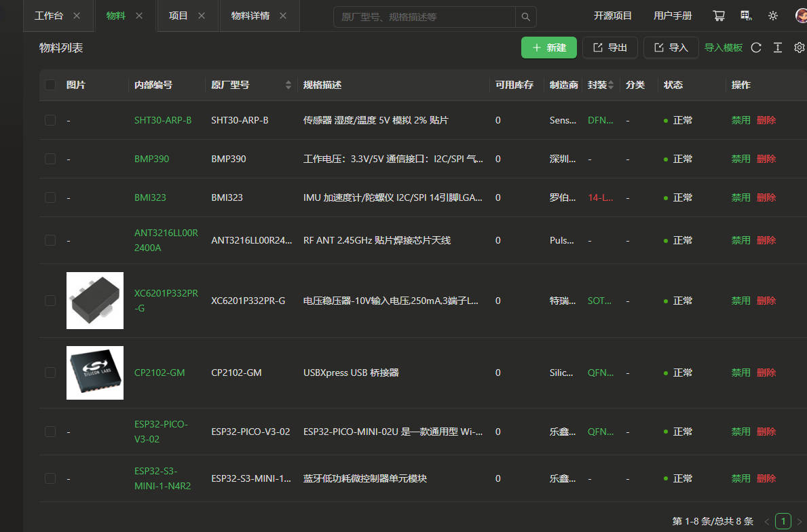This screenshot has width=807, height=532.
Task: Open the XC6201P332PR-G internal number link
Action: point(166,301)
